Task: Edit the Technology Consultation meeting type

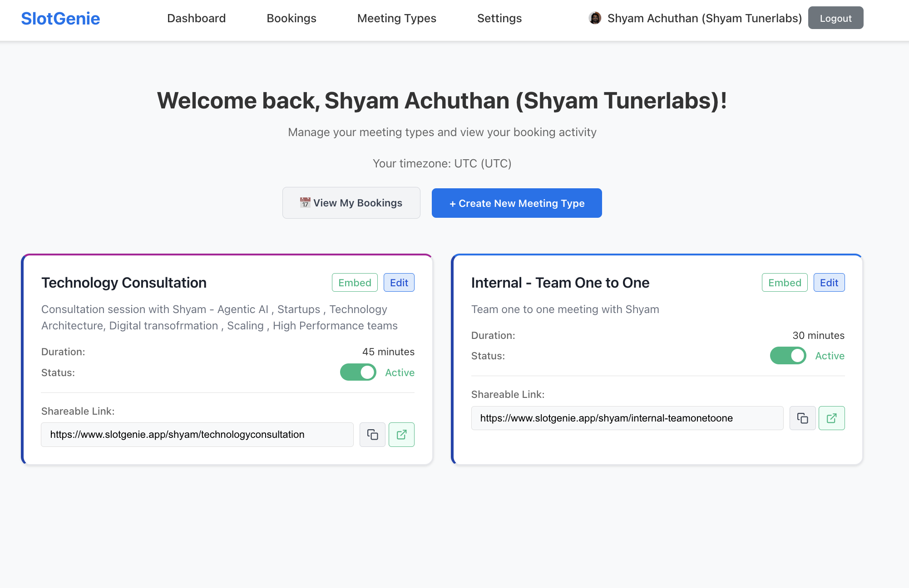Action: click(399, 283)
